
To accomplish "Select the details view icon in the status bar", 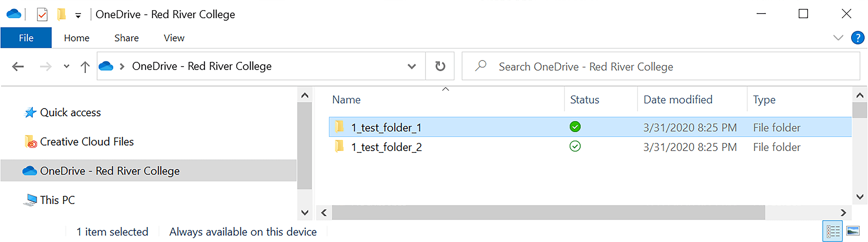I will [x=832, y=231].
